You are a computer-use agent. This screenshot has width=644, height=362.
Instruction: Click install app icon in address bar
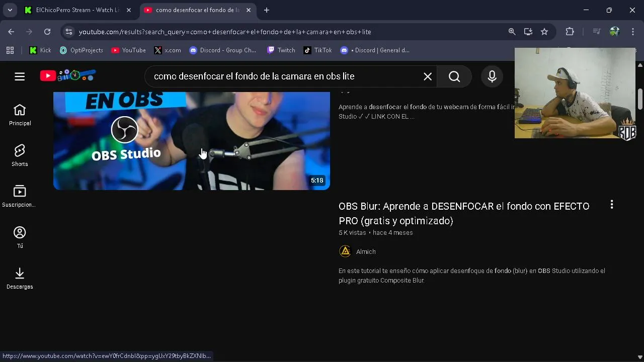tap(528, 32)
